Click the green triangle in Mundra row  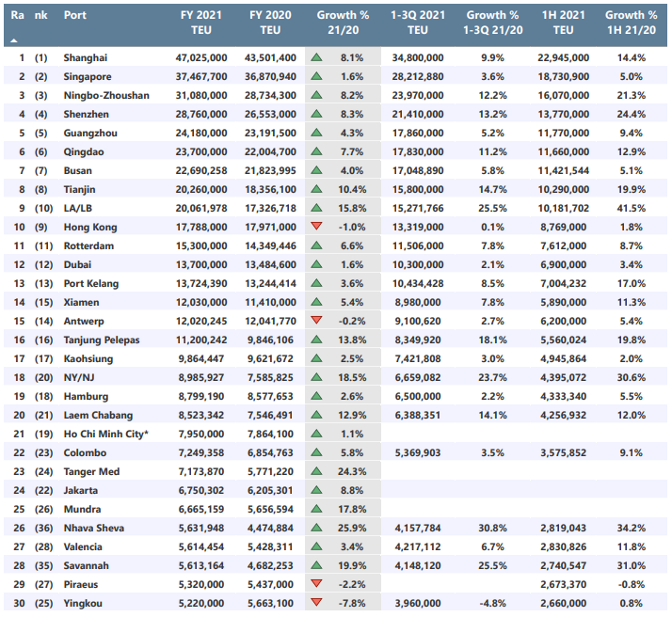pyautogui.click(x=316, y=509)
